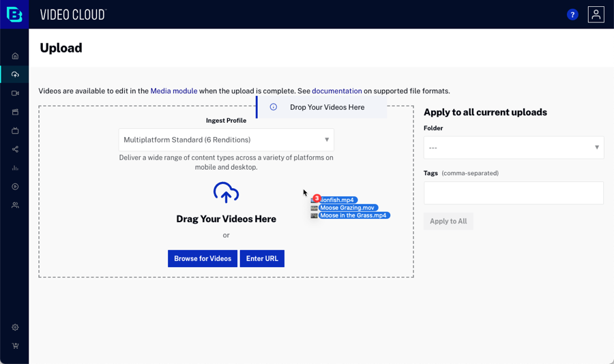
Task: Open the Media video camera module
Action: 15,93
